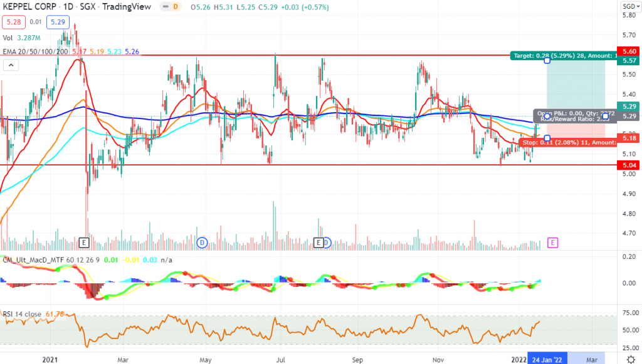
Task: Click the red 5.28 sell price button
Action: click(14, 22)
